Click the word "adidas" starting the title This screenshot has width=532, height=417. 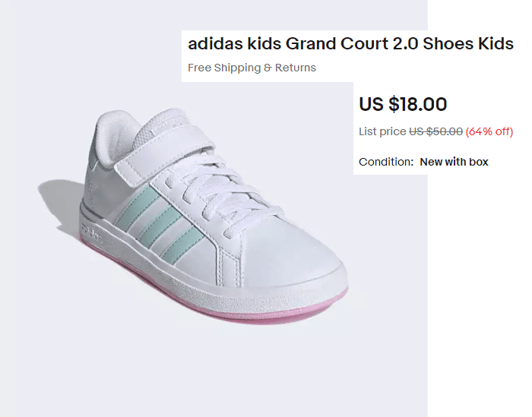[x=212, y=43]
